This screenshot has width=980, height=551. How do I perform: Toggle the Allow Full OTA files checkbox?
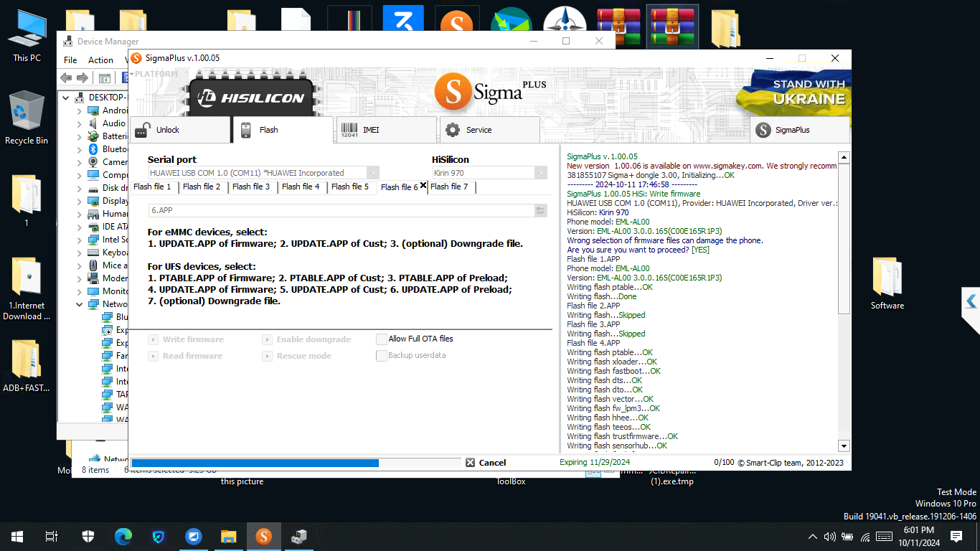pyautogui.click(x=382, y=339)
